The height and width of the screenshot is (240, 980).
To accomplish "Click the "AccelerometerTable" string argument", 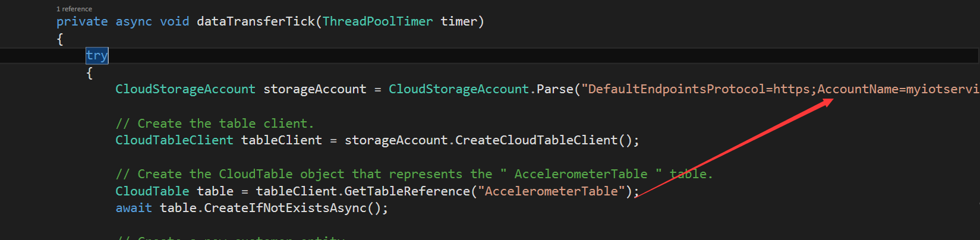I will coord(552,191).
